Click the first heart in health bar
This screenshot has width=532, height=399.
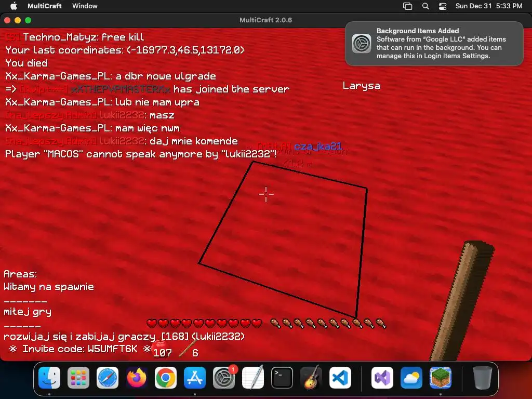pyautogui.click(x=152, y=323)
